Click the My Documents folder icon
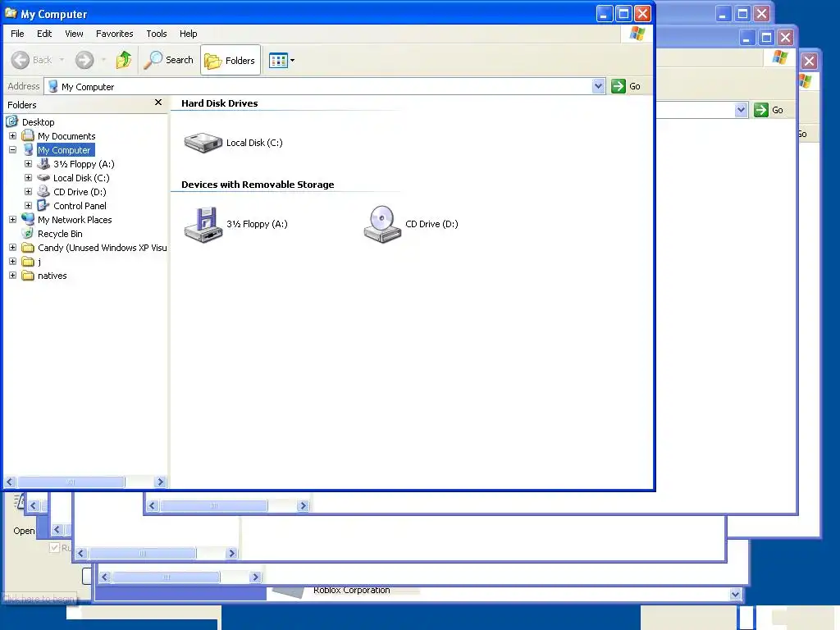 click(28, 136)
